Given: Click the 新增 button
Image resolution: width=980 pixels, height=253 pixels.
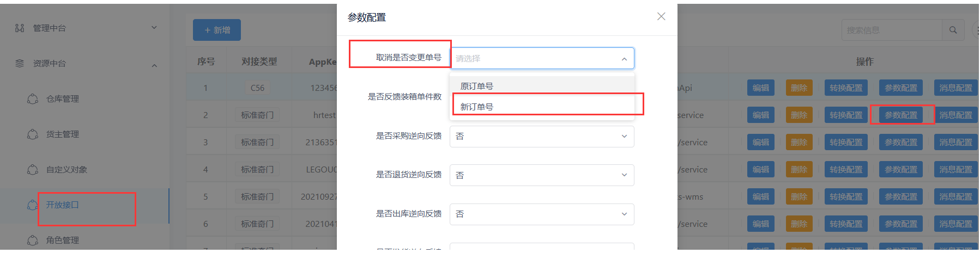Looking at the screenshot, I should pos(217,30).
